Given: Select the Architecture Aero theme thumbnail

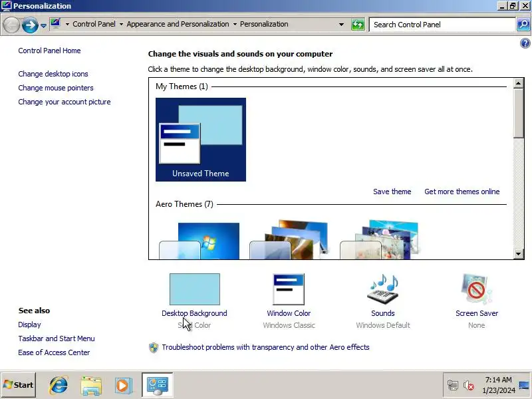Looking at the screenshot, I should [289, 239].
